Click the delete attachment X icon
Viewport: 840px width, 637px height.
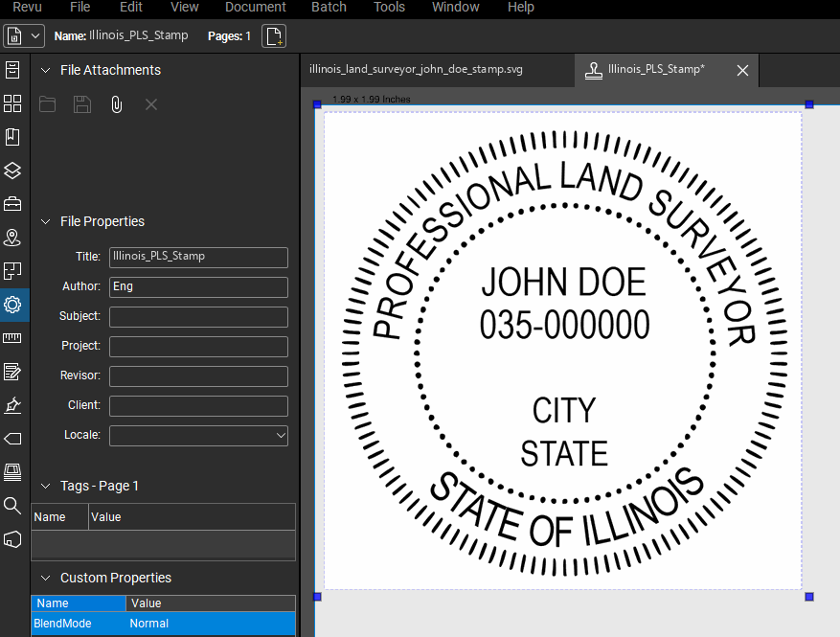151,104
